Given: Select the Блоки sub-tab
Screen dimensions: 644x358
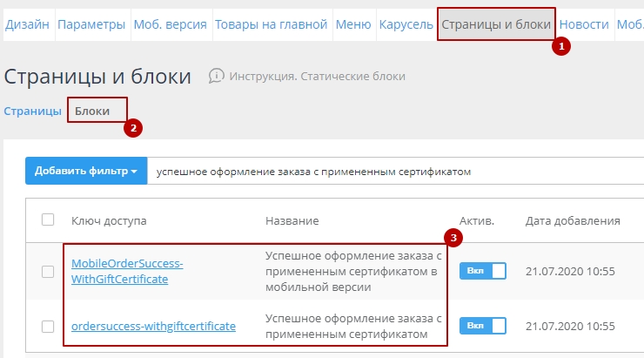Looking at the screenshot, I should (x=92, y=111).
